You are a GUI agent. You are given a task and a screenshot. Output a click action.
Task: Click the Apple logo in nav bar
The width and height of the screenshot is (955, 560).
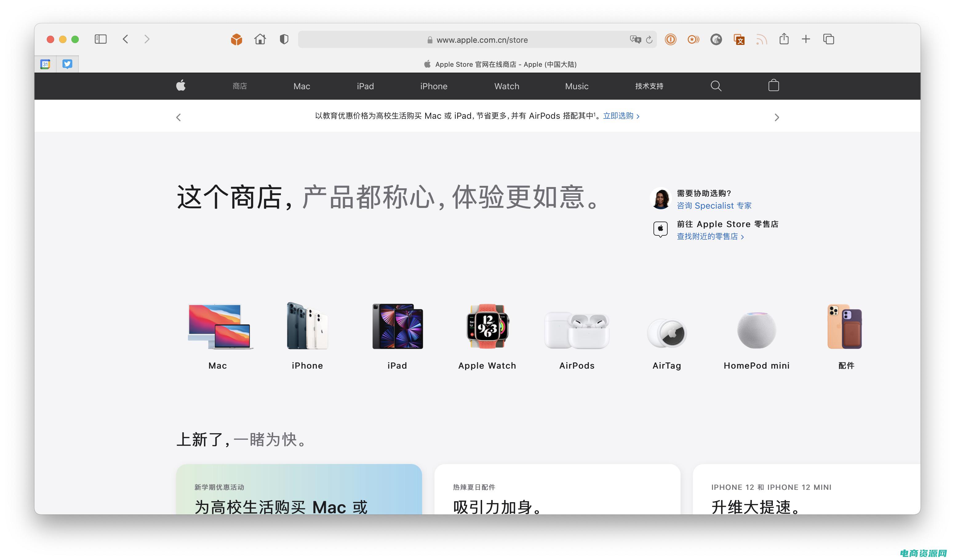[181, 86]
